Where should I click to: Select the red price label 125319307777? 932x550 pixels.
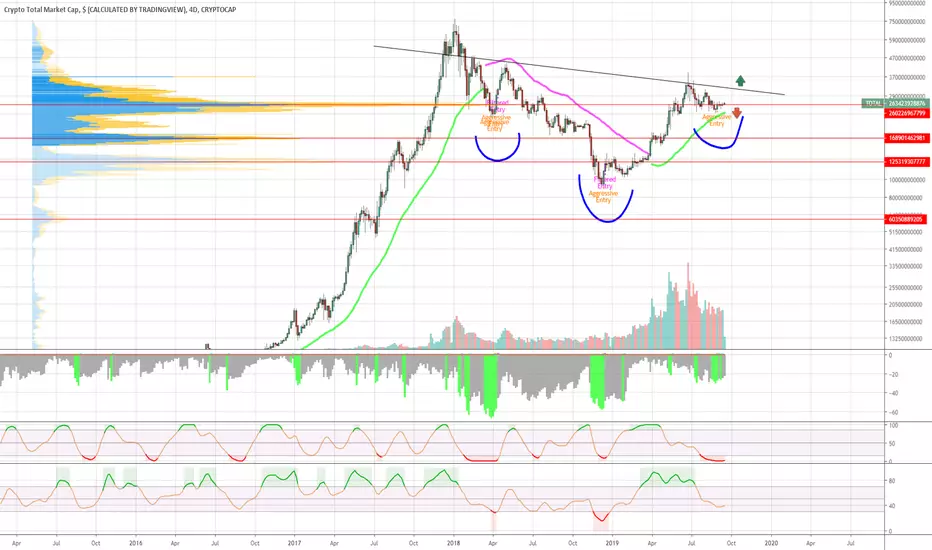pos(907,162)
